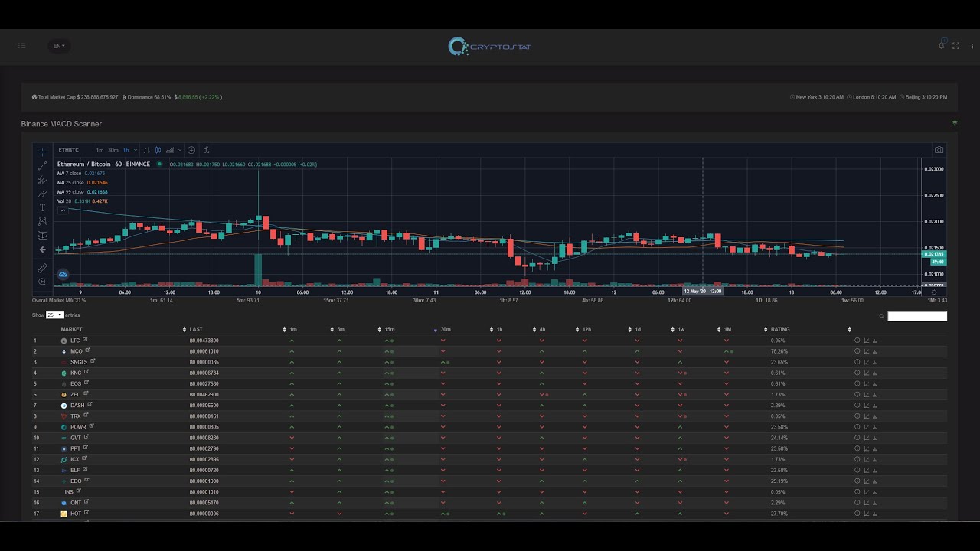Click the 29.19% rating for EDO

[x=779, y=481]
